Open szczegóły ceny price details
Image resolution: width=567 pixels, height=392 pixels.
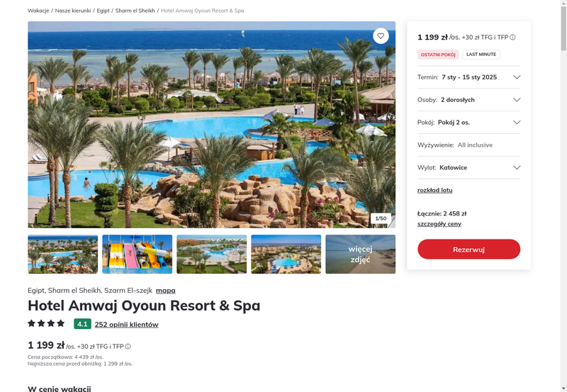[439, 224]
